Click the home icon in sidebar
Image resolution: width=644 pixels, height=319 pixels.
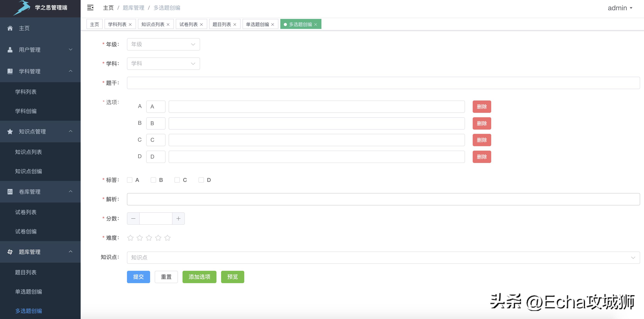click(10, 28)
